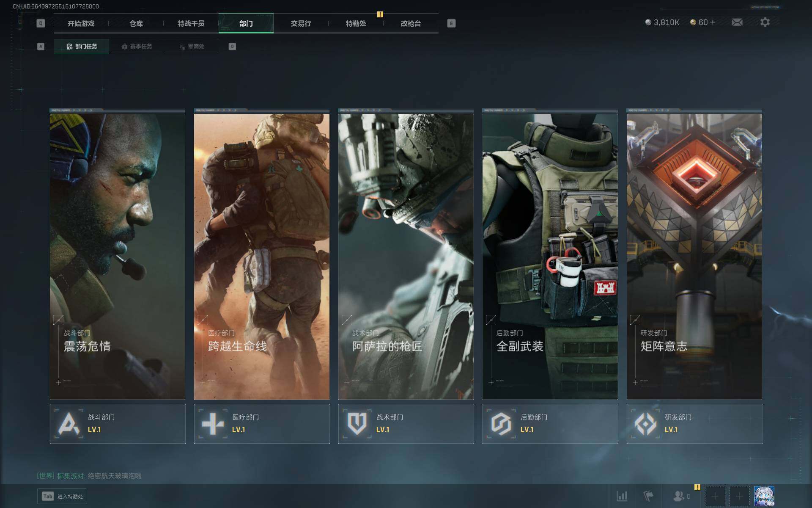The width and height of the screenshot is (812, 508).
Task: Click the world chat message line
Action: point(89,476)
